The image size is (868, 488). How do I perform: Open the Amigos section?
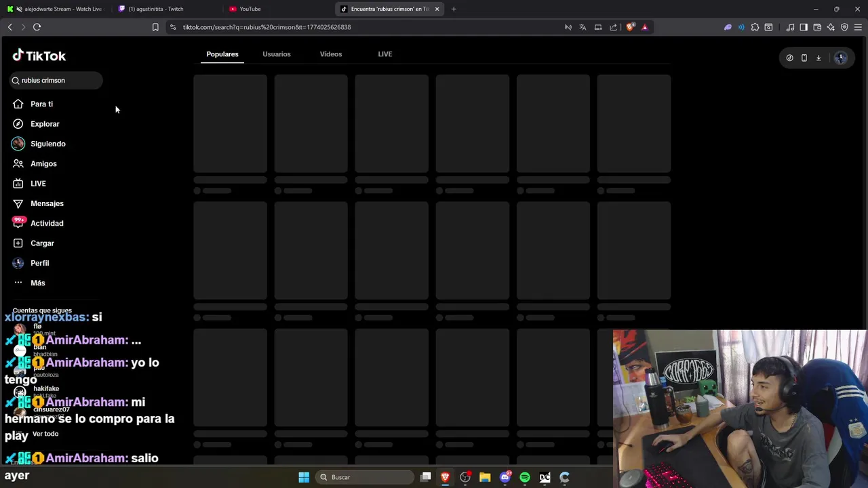click(x=35, y=163)
